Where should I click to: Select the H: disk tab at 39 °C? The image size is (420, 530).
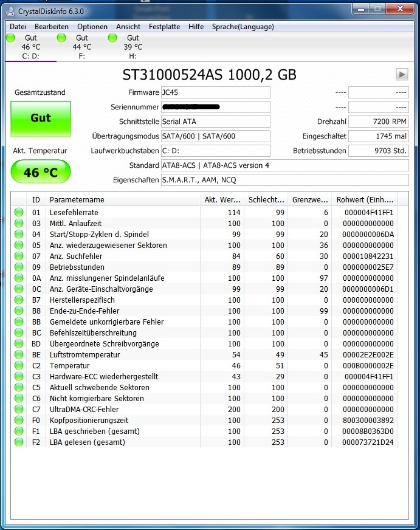(x=133, y=47)
